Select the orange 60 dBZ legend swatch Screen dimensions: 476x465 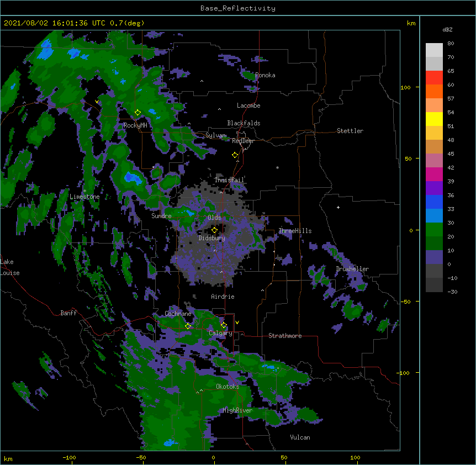point(434,91)
